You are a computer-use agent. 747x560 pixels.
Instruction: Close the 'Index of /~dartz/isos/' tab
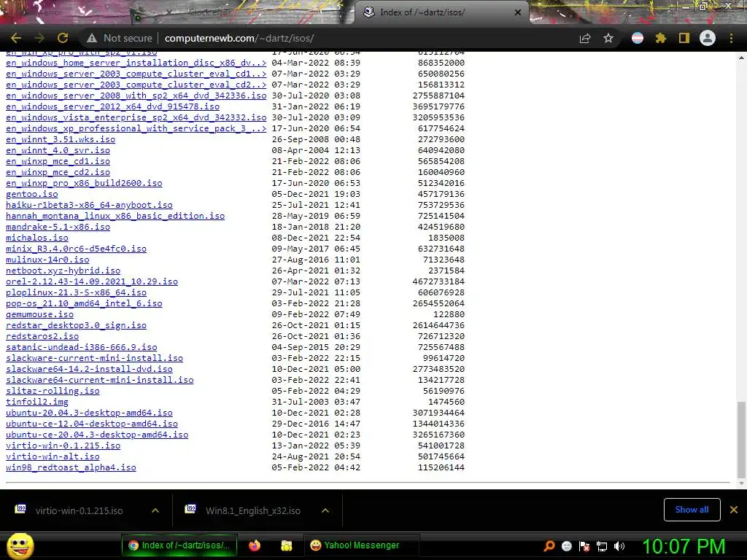click(518, 12)
